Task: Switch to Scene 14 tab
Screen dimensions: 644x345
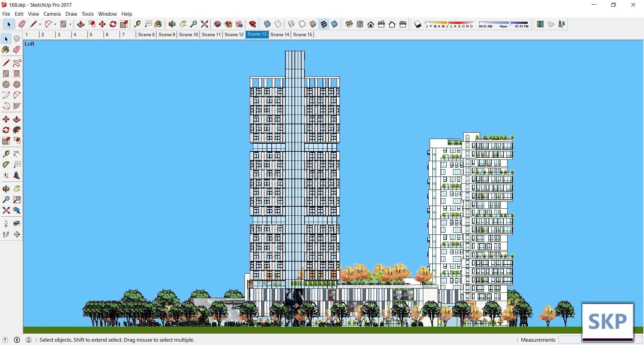Action: tap(280, 34)
